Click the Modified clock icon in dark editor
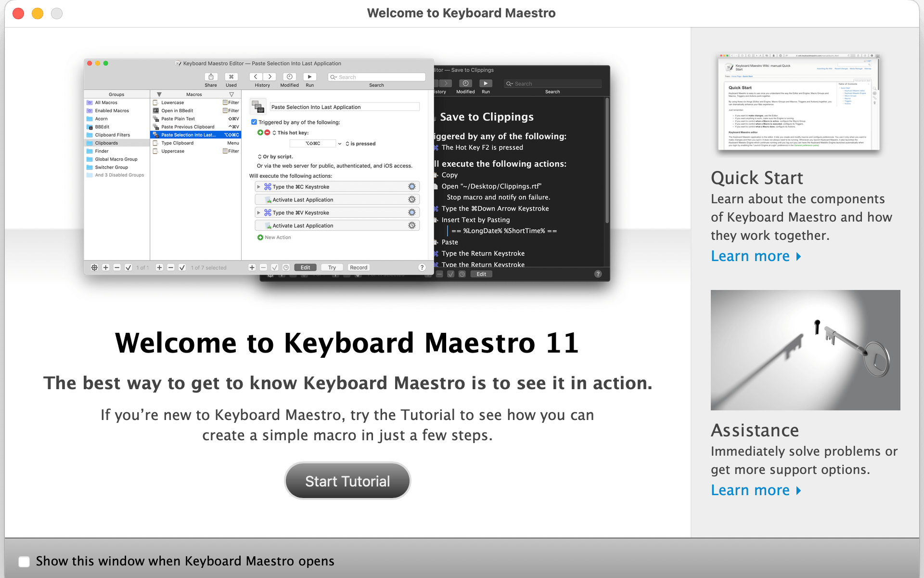 click(x=465, y=83)
